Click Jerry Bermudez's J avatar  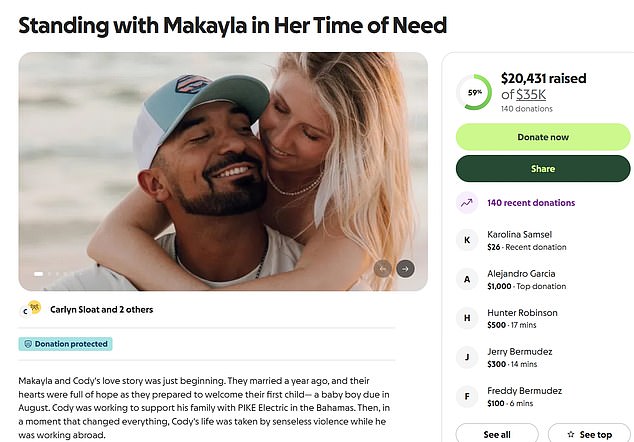coord(467,356)
